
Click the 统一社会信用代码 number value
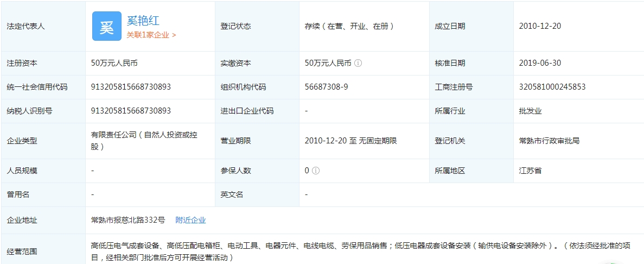click(x=131, y=87)
